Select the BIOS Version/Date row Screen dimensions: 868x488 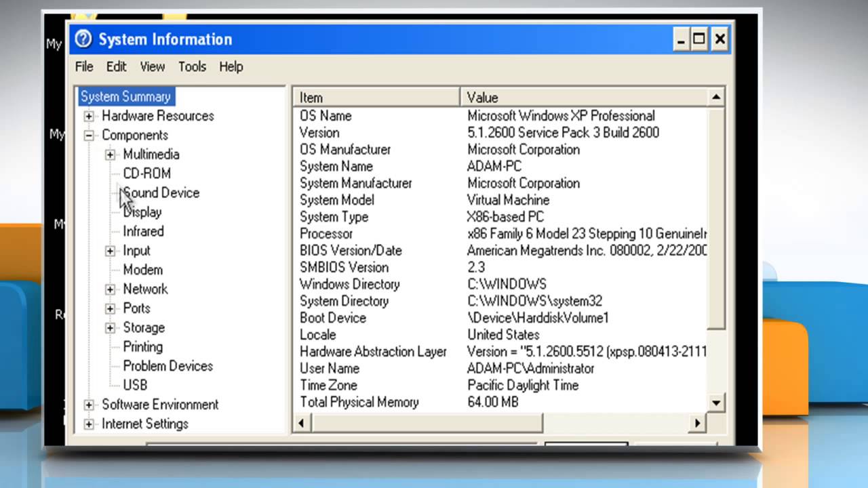tap(500, 251)
